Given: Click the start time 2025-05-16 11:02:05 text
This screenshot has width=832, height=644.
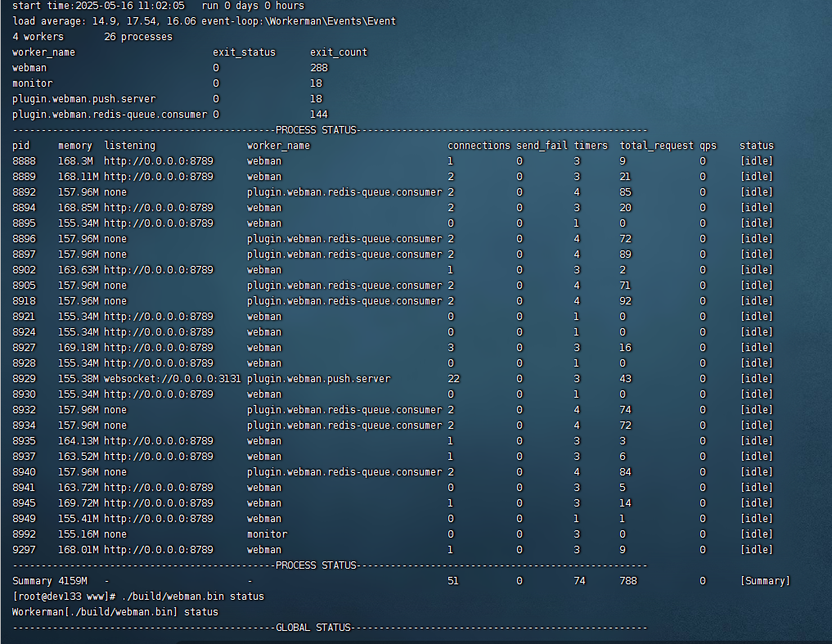Looking at the screenshot, I should point(99,6).
